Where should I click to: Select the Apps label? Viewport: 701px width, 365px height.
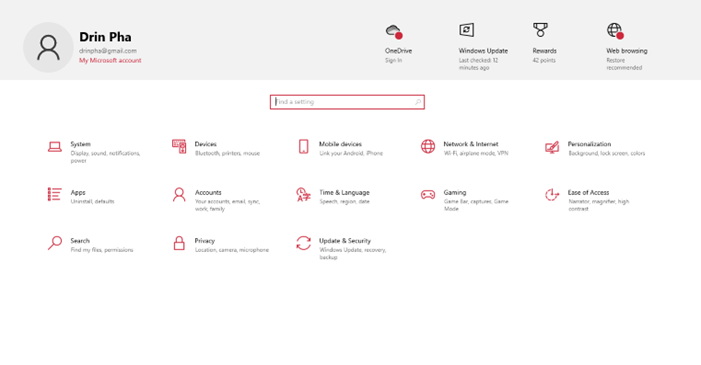(x=78, y=192)
